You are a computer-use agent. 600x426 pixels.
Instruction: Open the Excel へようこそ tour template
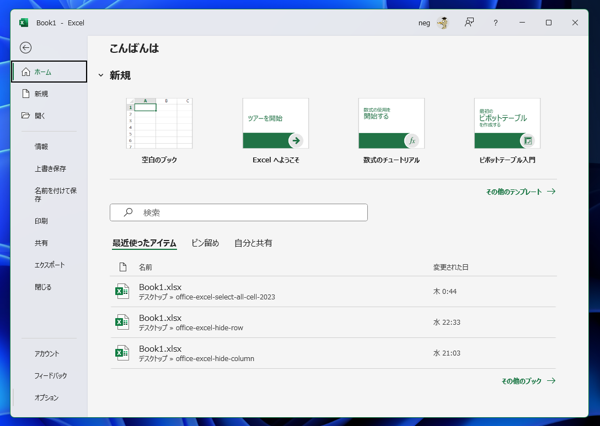click(x=276, y=131)
